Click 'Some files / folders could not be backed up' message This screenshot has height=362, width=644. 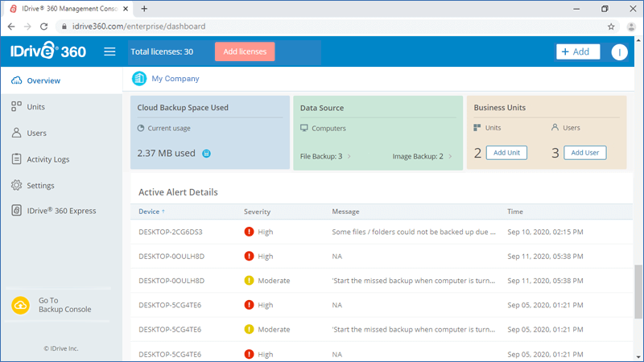coord(414,232)
